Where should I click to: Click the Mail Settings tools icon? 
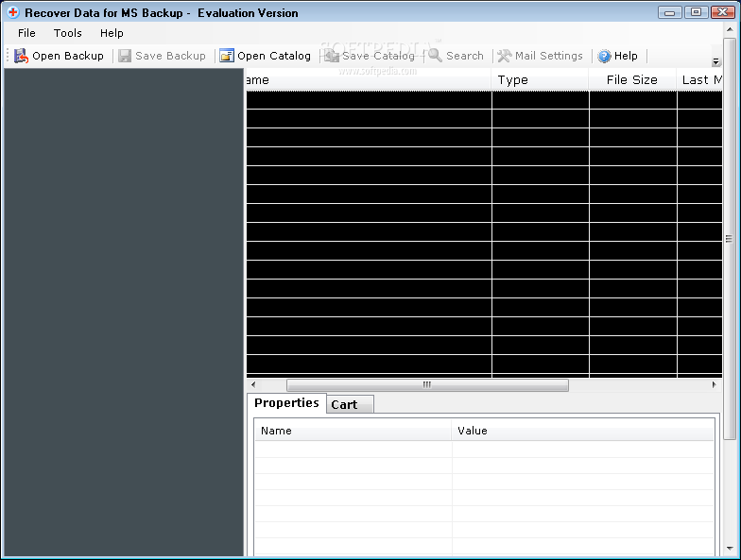coord(505,56)
